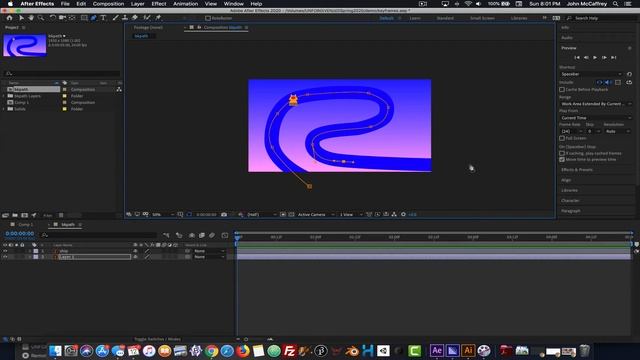Uncheck Move time to preview time
Screen dimensions: 640x360
562,160
